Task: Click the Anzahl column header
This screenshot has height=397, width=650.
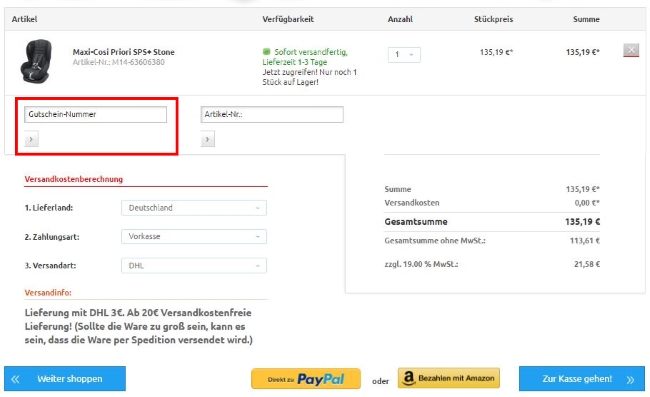Action: coord(400,19)
